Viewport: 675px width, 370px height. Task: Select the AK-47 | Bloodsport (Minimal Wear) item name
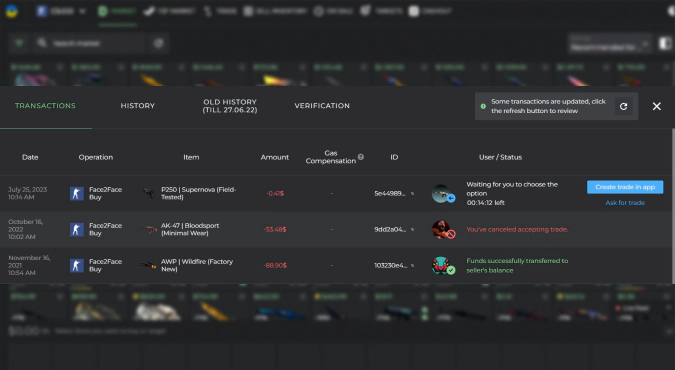(190, 229)
